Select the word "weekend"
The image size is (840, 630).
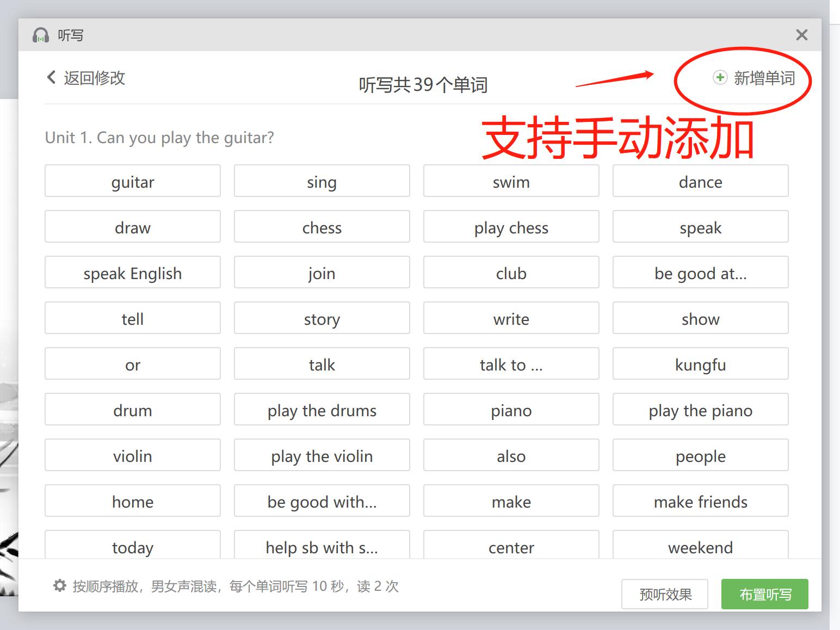701,545
